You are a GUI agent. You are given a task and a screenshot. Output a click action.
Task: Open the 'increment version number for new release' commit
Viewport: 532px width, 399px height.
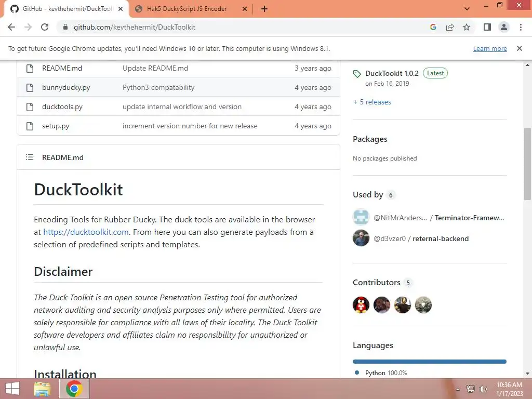point(190,126)
